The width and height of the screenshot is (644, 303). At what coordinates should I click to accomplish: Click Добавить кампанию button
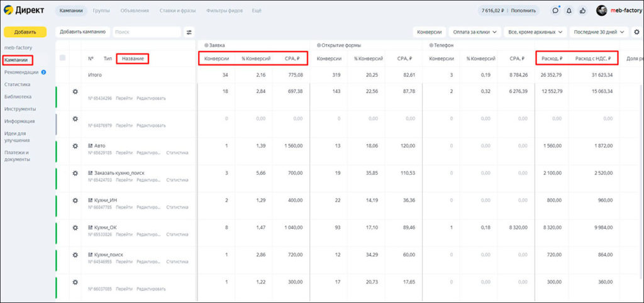pos(83,31)
